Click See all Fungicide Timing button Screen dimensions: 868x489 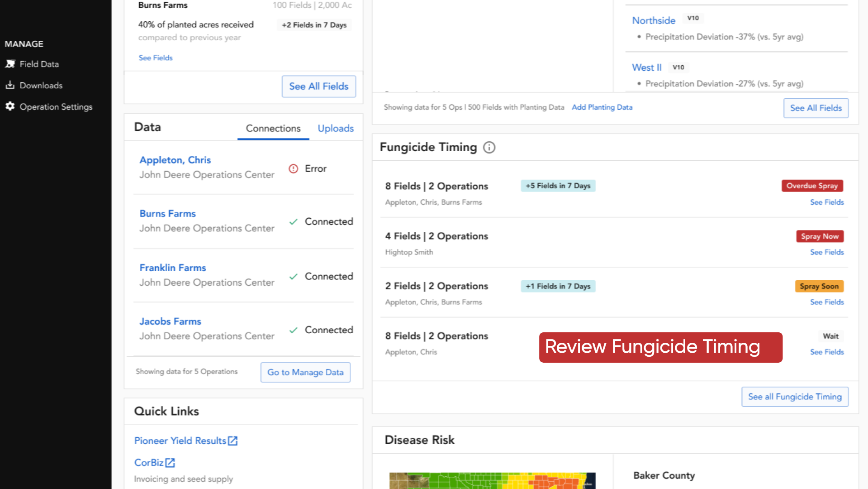(795, 397)
